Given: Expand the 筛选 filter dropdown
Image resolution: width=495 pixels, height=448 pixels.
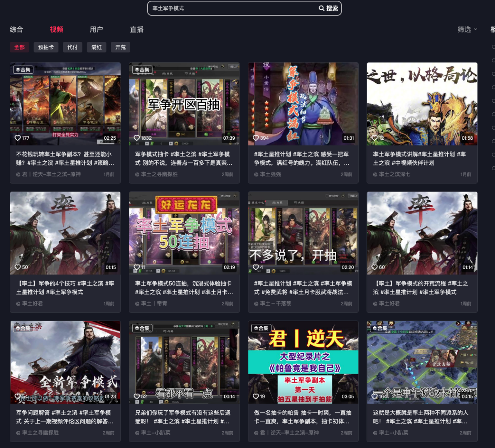Looking at the screenshot, I should pos(467,29).
